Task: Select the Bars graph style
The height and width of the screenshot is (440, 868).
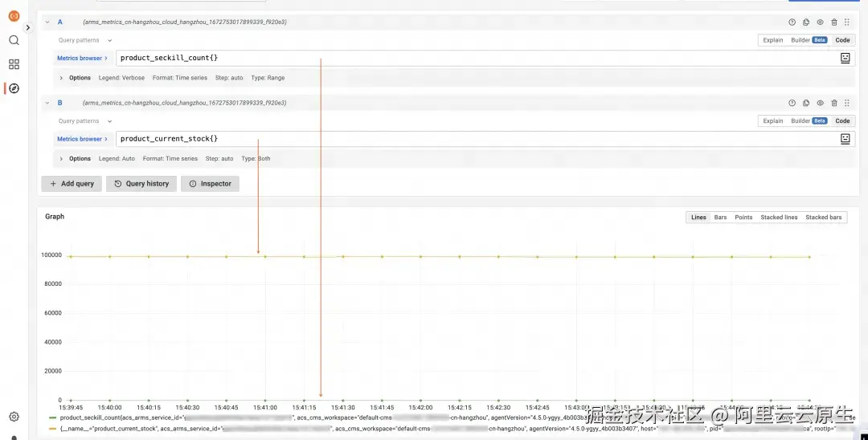Action: click(x=720, y=218)
